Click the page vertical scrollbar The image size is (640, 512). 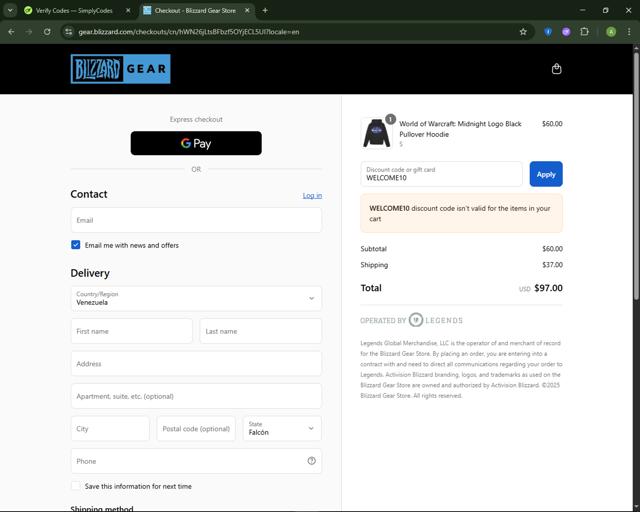coord(636,176)
